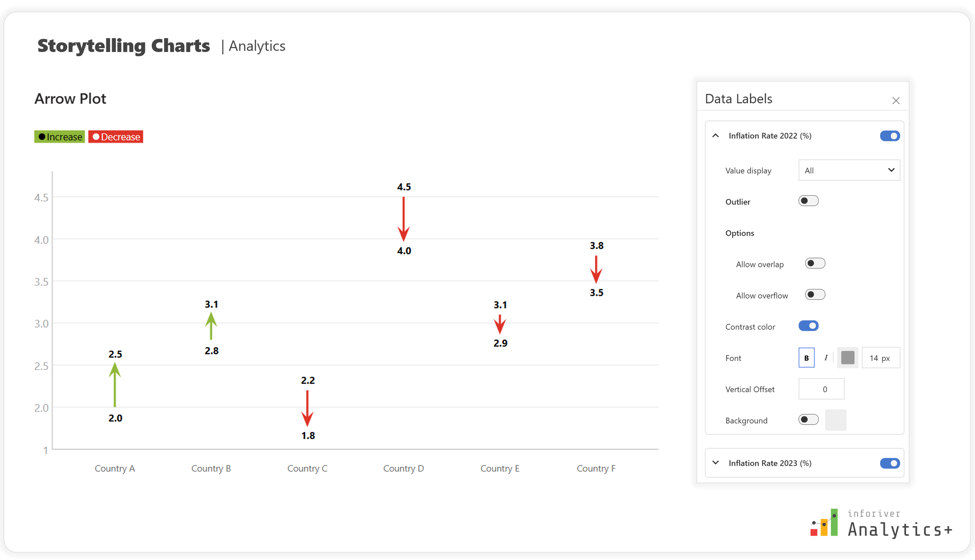The width and height of the screenshot is (975, 560).
Task: Toggle bold font formatting button
Action: coord(806,358)
